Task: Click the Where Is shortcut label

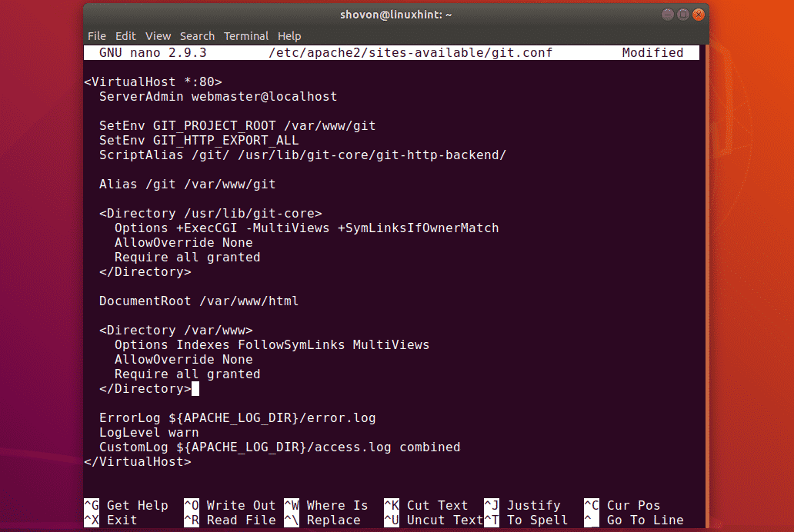Action: (337, 505)
